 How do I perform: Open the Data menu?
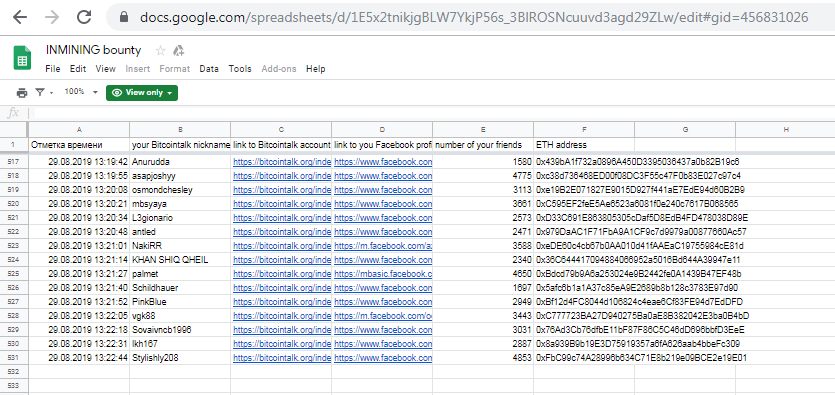(x=209, y=69)
